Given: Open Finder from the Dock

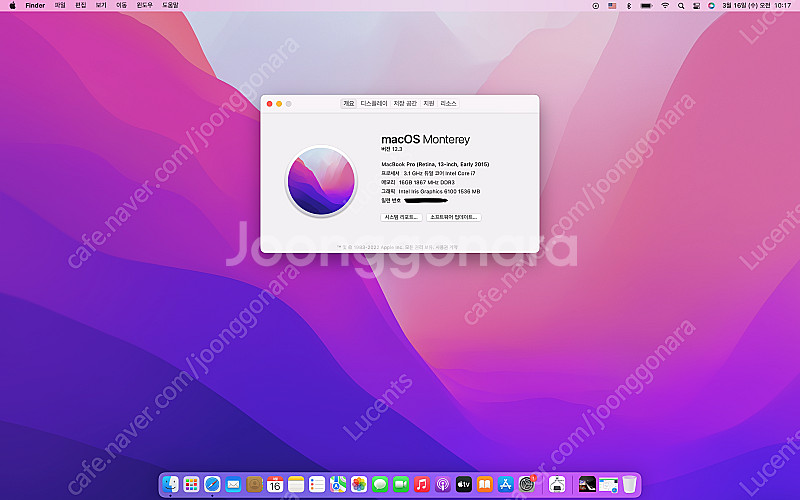Looking at the screenshot, I should coord(170,484).
